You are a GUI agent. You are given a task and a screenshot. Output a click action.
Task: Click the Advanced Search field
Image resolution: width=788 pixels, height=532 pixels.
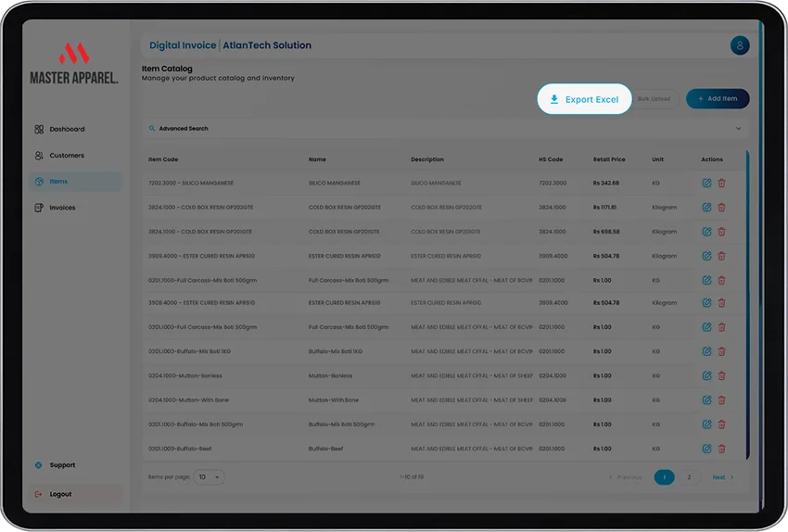click(x=445, y=129)
